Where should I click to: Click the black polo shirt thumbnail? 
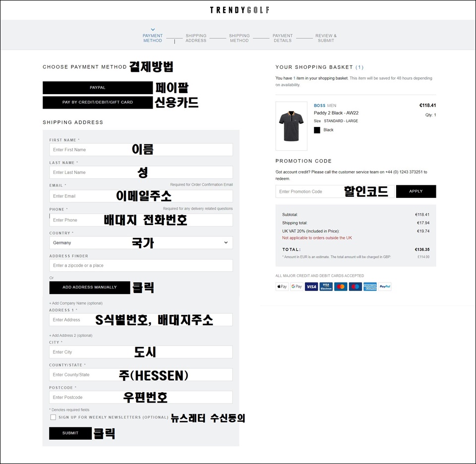tap(292, 126)
